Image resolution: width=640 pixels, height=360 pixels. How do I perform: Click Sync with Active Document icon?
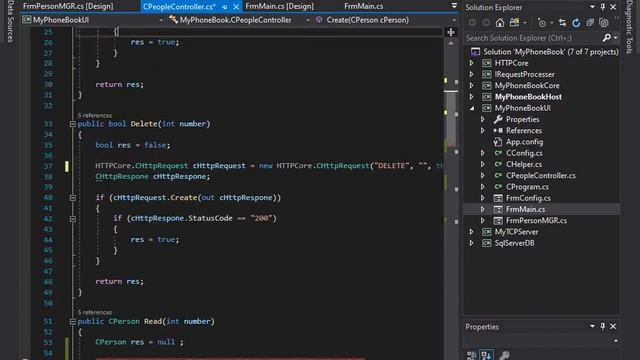(x=562, y=23)
